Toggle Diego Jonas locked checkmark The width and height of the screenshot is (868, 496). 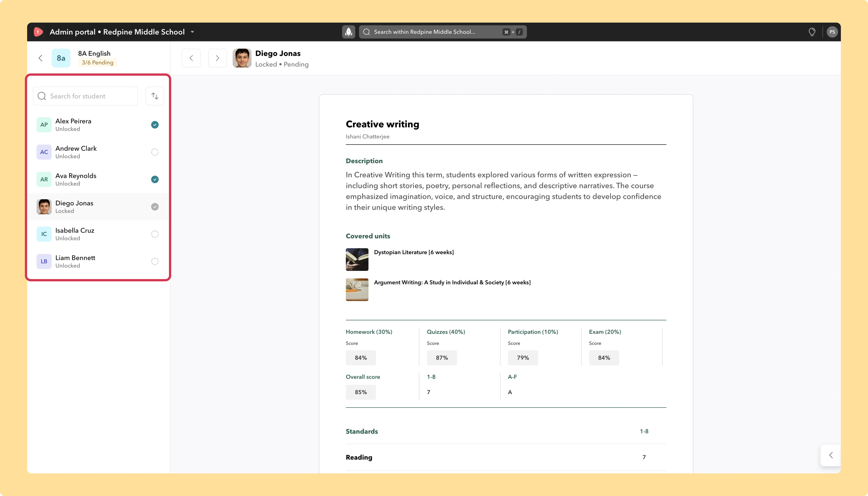(155, 207)
